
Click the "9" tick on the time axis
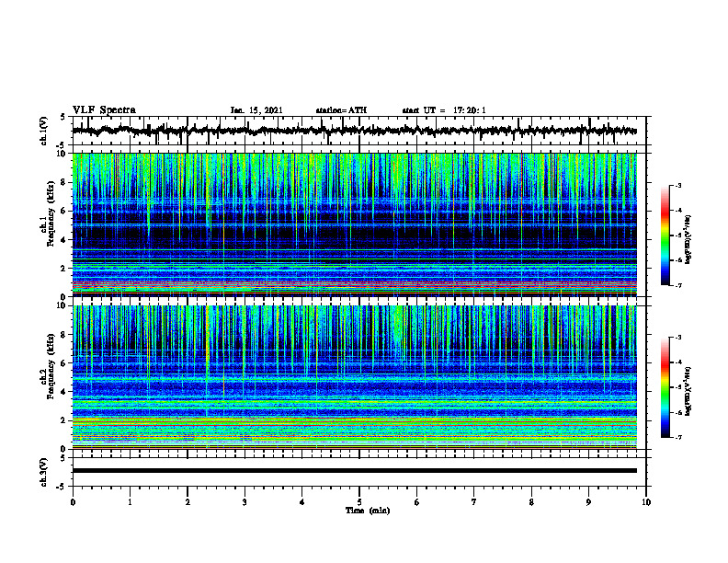coord(588,502)
